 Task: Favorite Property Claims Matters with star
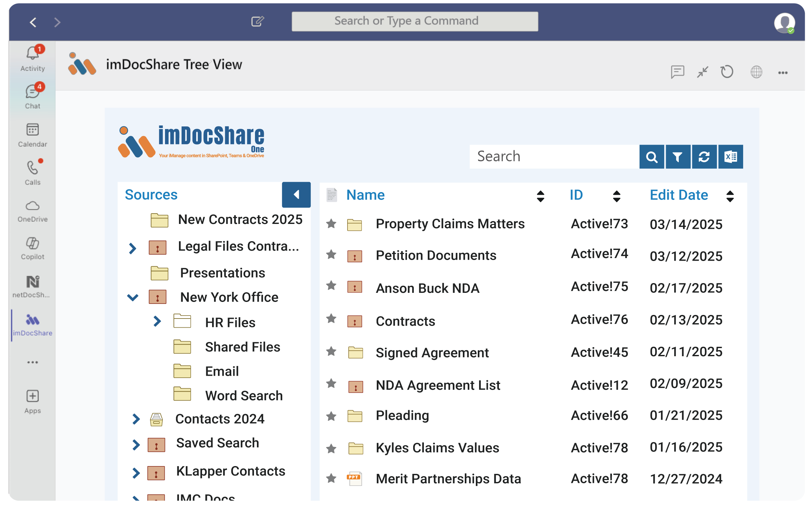331,223
